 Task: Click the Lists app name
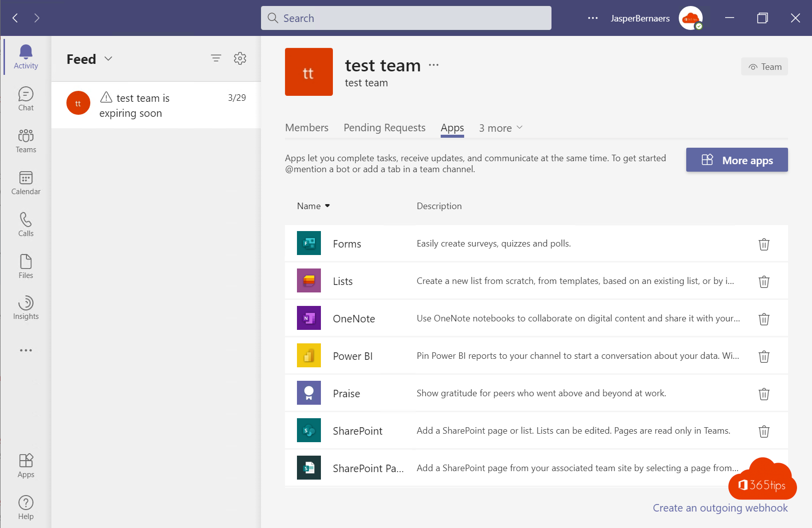343,281
